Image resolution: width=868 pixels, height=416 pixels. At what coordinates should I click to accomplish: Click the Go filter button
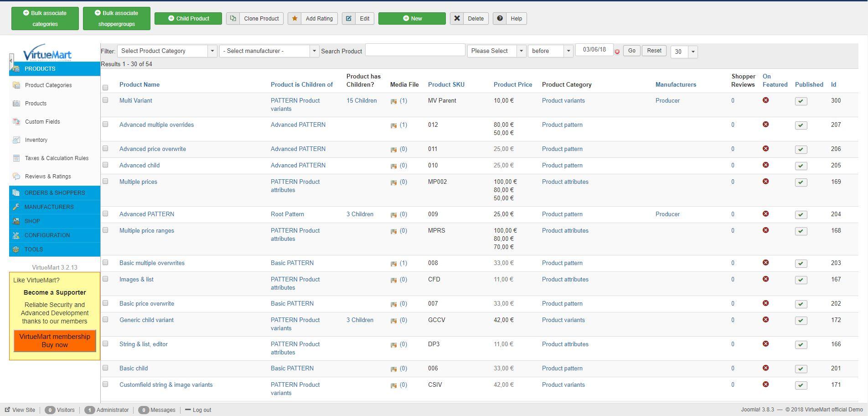[x=631, y=51]
